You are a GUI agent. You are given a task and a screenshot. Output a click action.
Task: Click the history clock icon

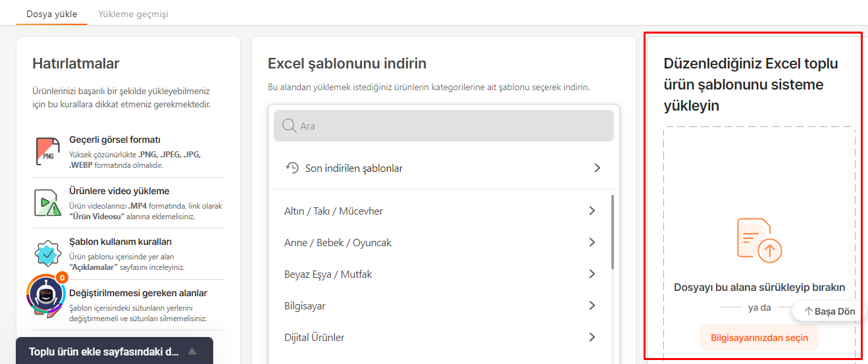[292, 168]
